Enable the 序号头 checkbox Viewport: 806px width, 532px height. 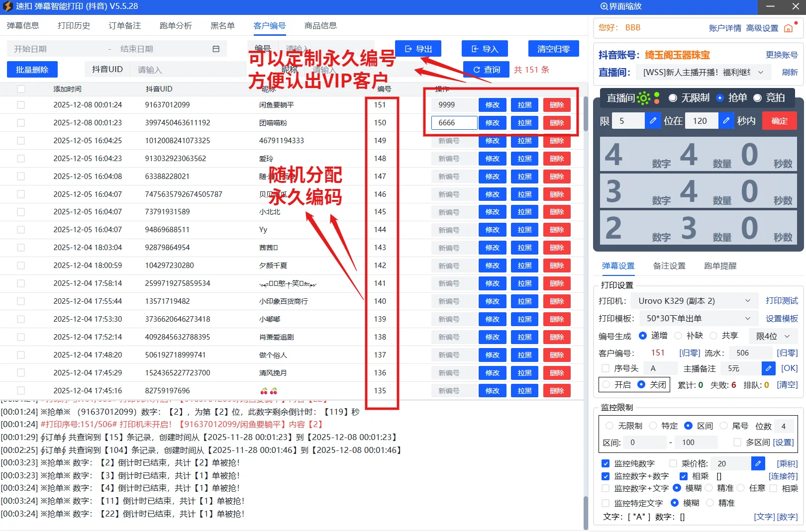(606, 368)
